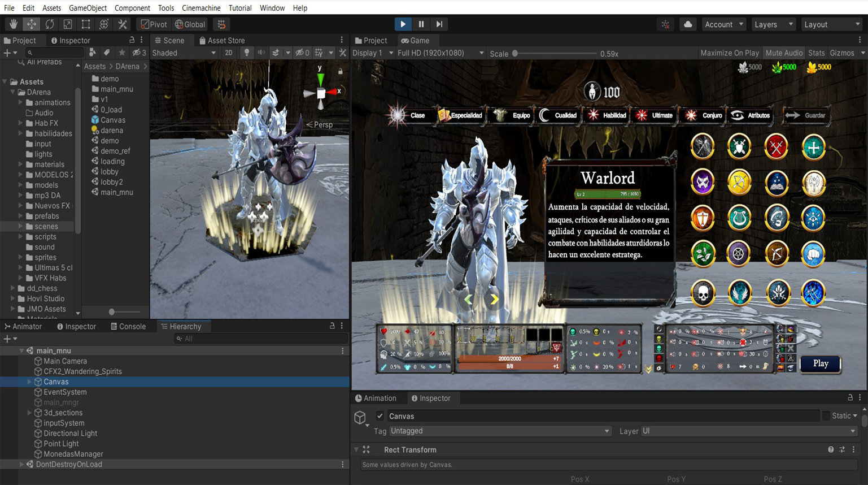Select the Rotate tool
Viewport: 868px width, 485px height.
coord(50,24)
